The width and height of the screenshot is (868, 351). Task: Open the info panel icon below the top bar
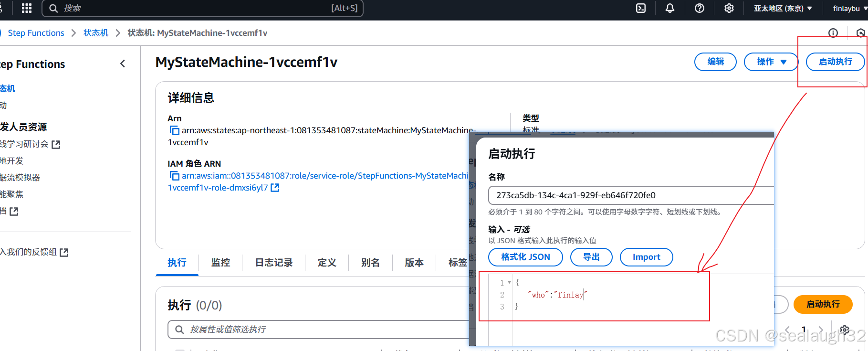(833, 33)
